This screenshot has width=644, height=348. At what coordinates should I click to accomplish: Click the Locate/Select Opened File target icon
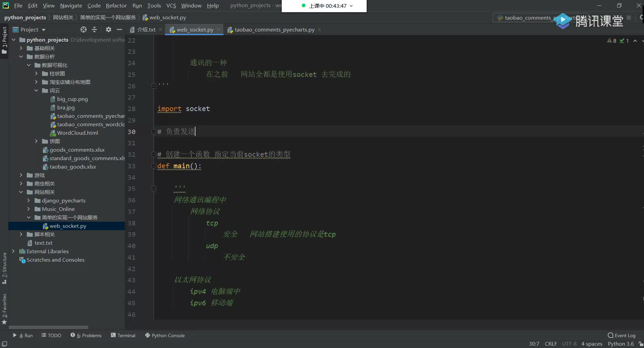84,29
